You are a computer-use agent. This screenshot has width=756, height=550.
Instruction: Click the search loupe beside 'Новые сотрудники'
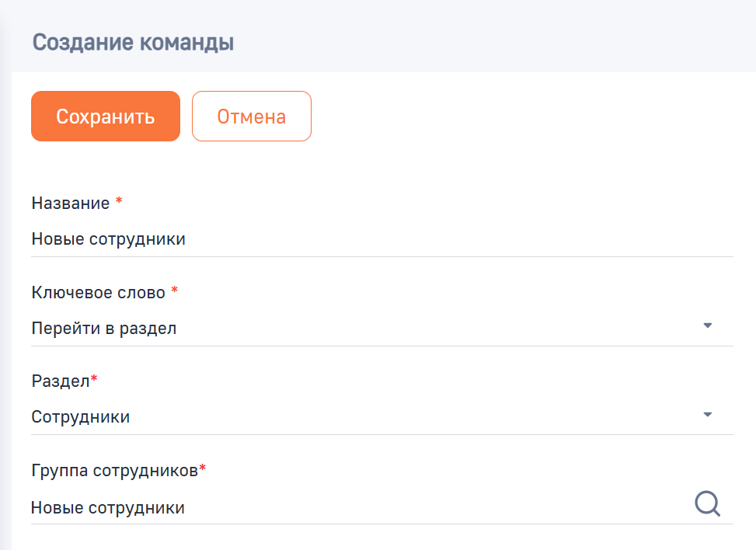pyautogui.click(x=706, y=503)
